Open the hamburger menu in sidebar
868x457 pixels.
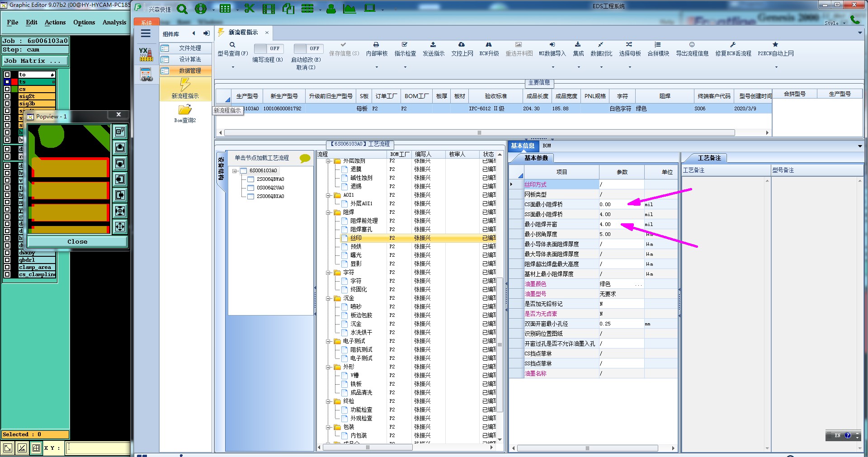coord(146,33)
